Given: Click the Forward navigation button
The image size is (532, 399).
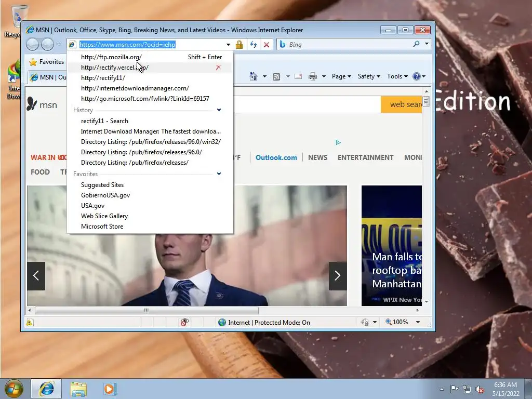Looking at the screenshot, I should coord(47,45).
